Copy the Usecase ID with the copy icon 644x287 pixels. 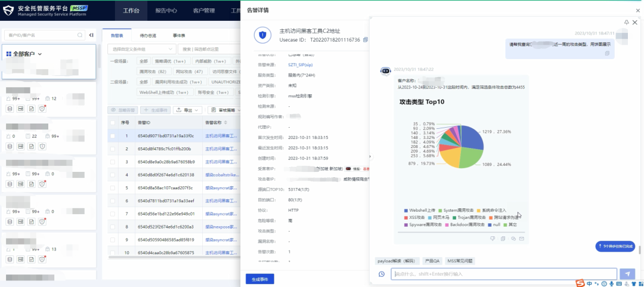tap(366, 40)
